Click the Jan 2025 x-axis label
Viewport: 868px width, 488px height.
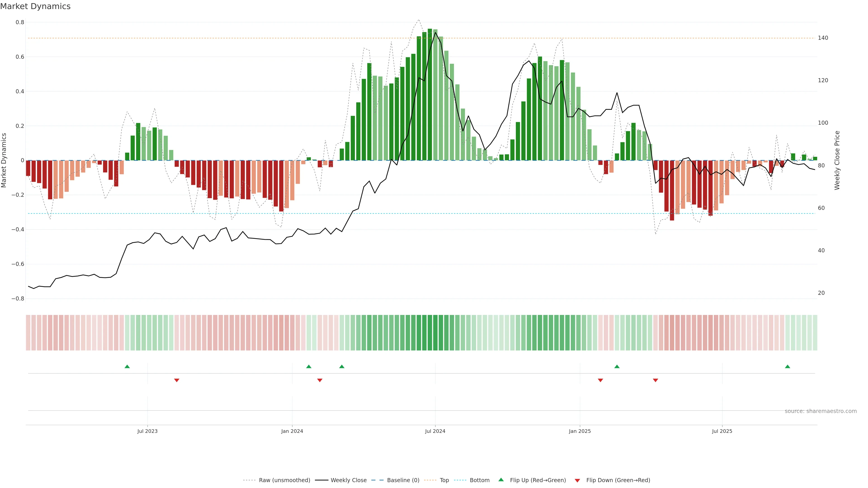tap(580, 431)
